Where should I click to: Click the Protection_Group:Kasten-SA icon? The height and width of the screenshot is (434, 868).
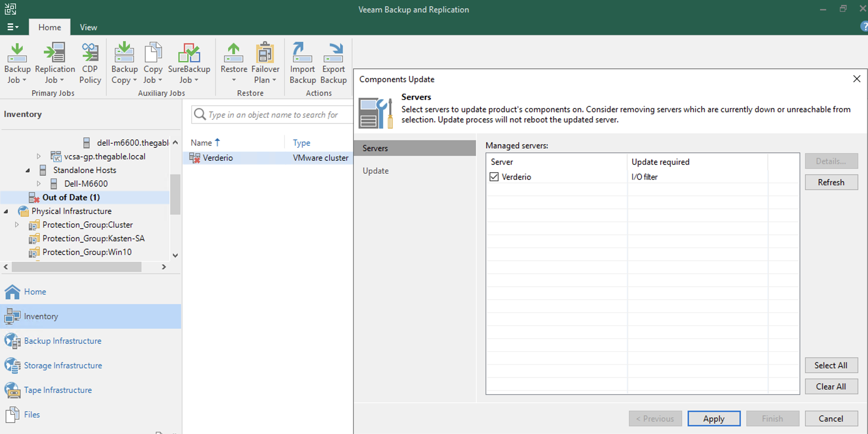click(34, 239)
